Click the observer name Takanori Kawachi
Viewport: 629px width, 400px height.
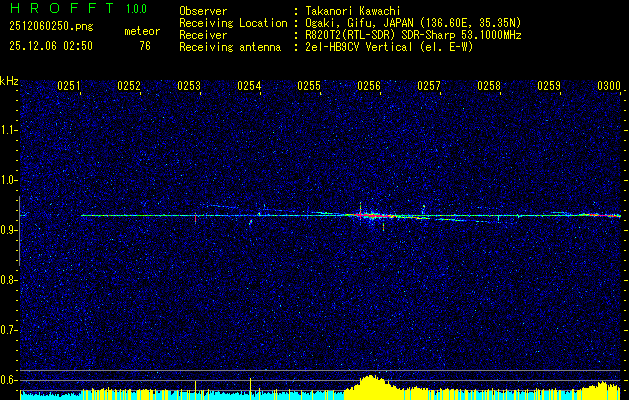click(353, 11)
